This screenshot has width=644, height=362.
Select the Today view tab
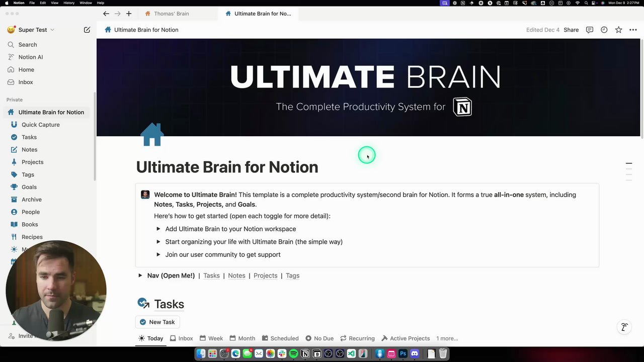151,338
